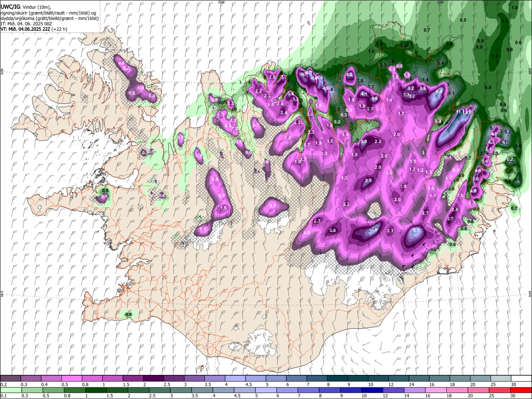Image resolution: width=532 pixels, height=399 pixels.
Task: Click the 6.1 value off the east coast
Action: [504, 143]
